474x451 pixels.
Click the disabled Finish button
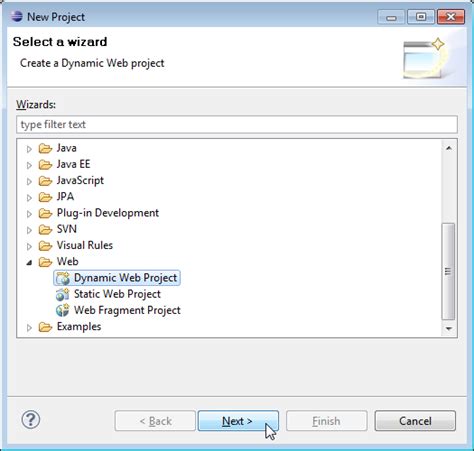click(326, 421)
